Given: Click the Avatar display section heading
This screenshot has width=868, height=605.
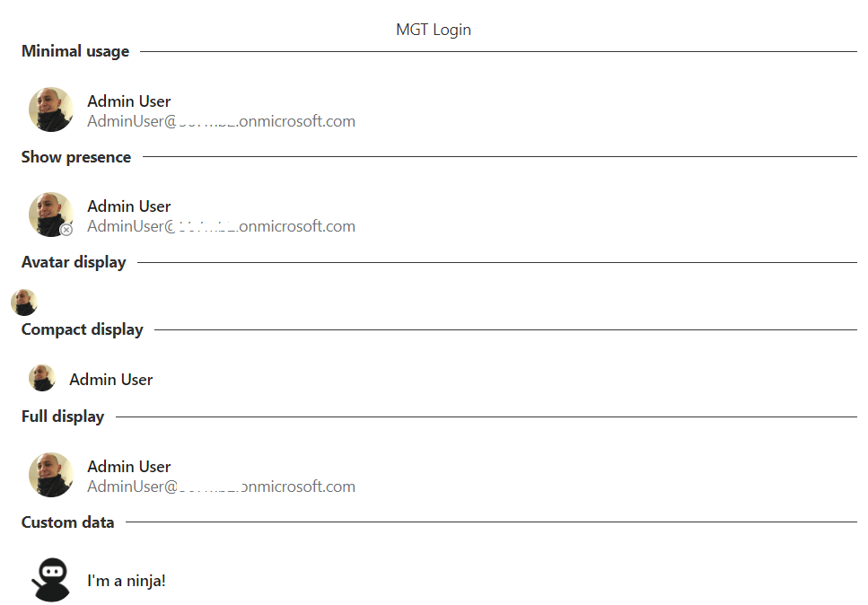Looking at the screenshot, I should click(74, 262).
